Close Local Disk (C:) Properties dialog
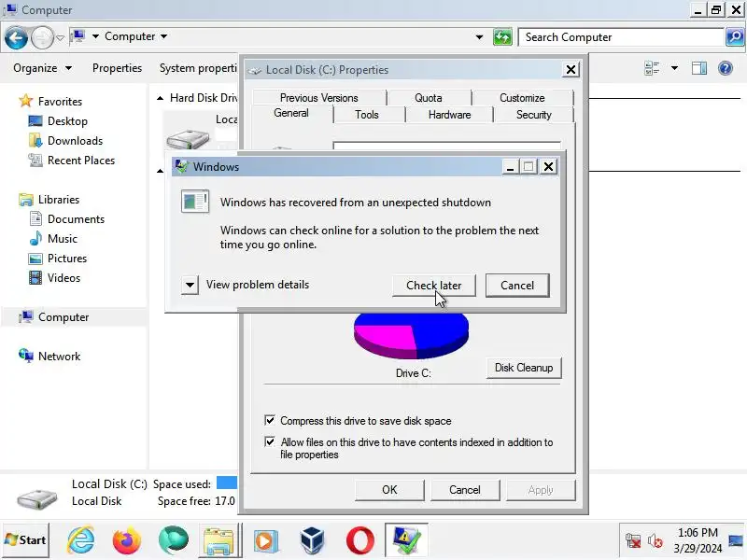This screenshot has width=747, height=560. 571,69
